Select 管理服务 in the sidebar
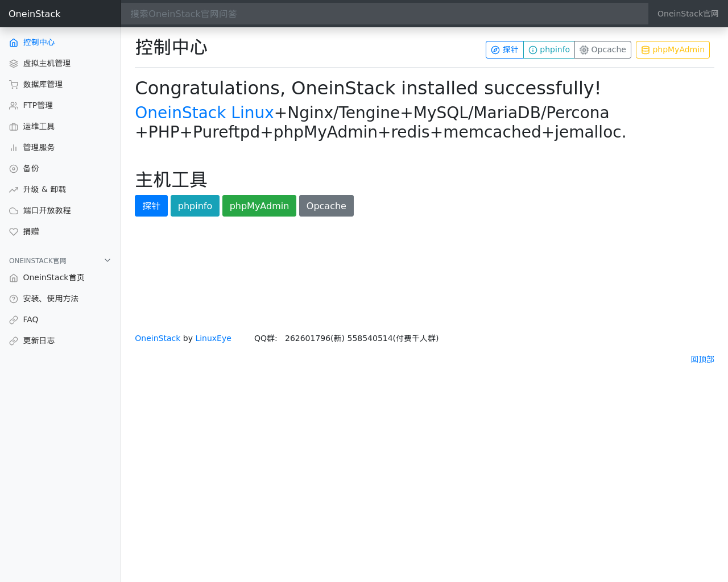 (x=60, y=147)
